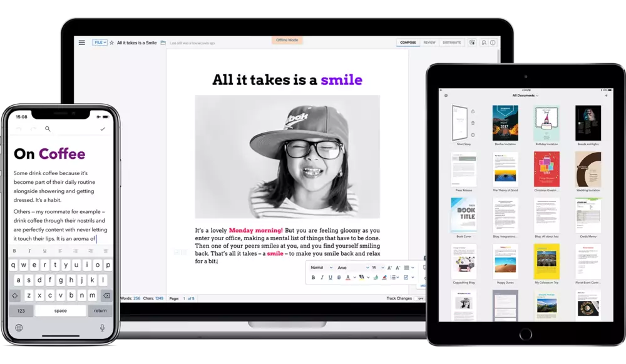This screenshot has height=364, width=626.
Task: Open the hamburger menu on the laptop editor
Action: 82,43
